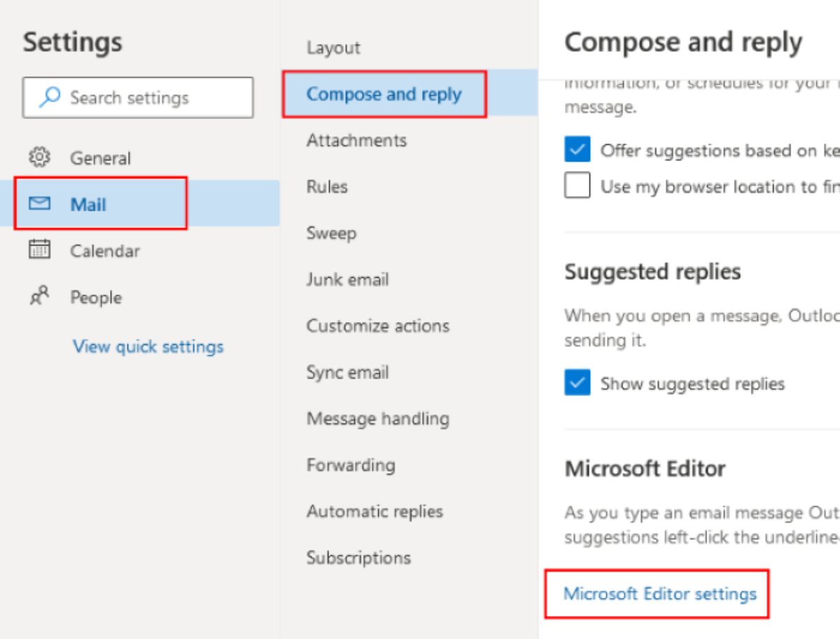This screenshot has height=639, width=840.
Task: Click the Mail envelope icon
Action: (39, 204)
